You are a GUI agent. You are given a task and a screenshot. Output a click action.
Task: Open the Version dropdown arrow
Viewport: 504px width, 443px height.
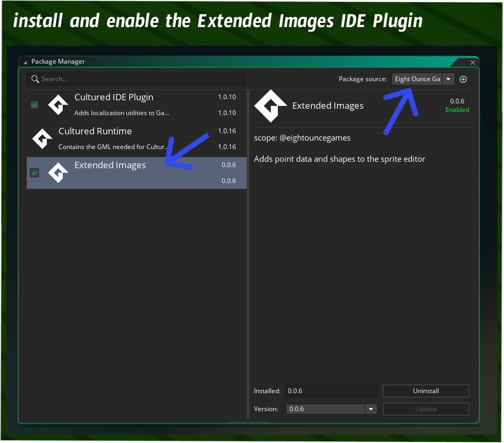370,409
